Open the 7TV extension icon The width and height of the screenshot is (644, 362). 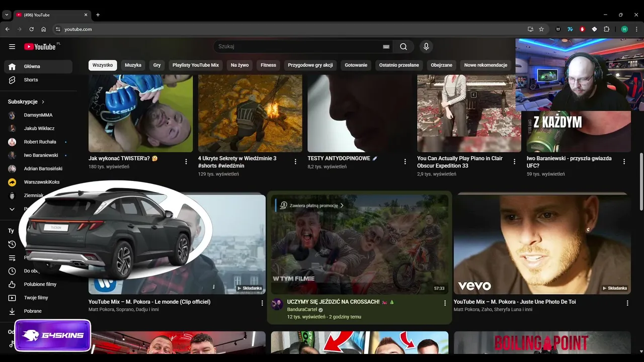570,29
